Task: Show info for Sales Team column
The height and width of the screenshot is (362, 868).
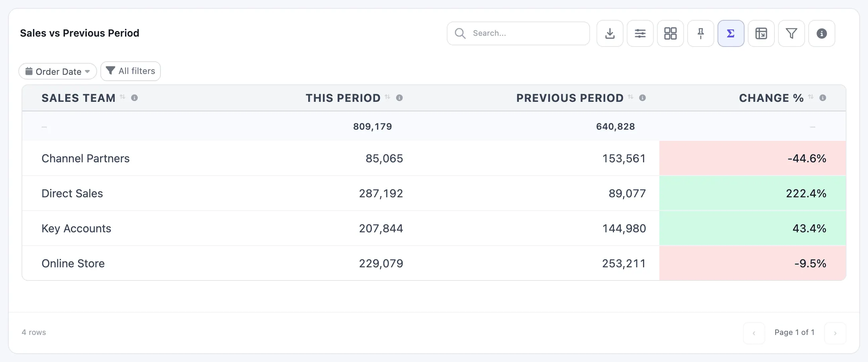Action: click(135, 98)
